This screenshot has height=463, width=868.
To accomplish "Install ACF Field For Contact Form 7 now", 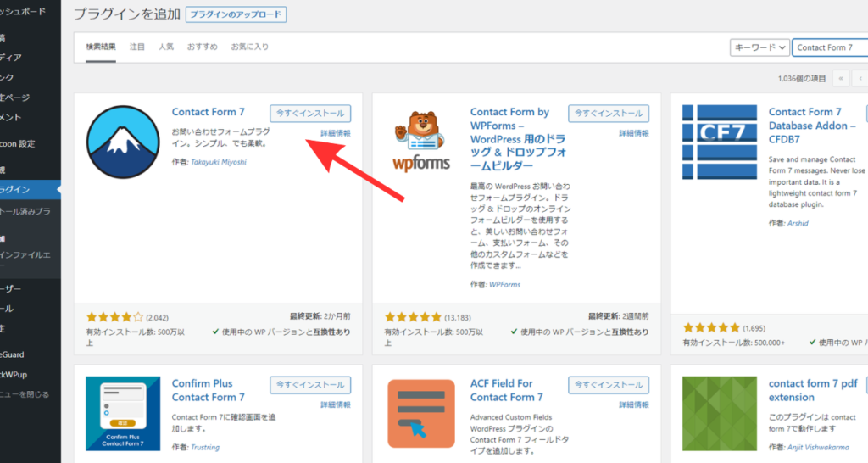I will (609, 385).
